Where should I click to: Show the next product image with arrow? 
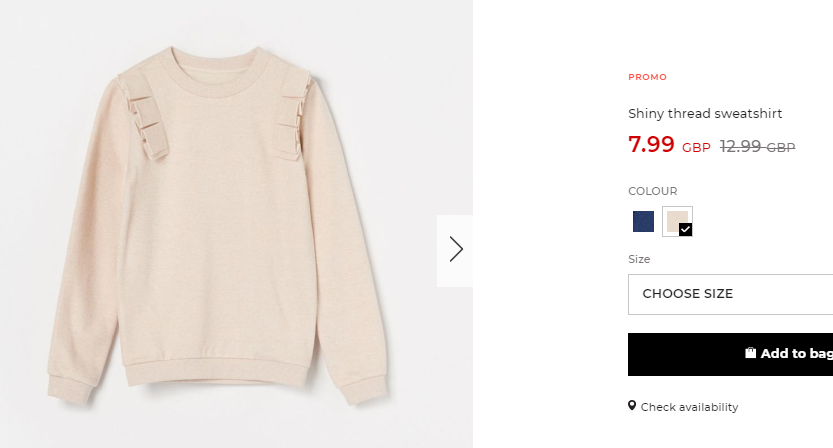click(x=455, y=250)
